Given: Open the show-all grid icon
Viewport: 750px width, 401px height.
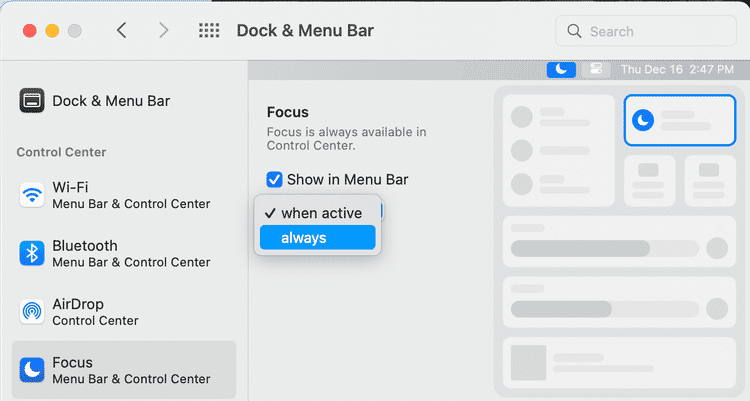Looking at the screenshot, I should click(209, 31).
